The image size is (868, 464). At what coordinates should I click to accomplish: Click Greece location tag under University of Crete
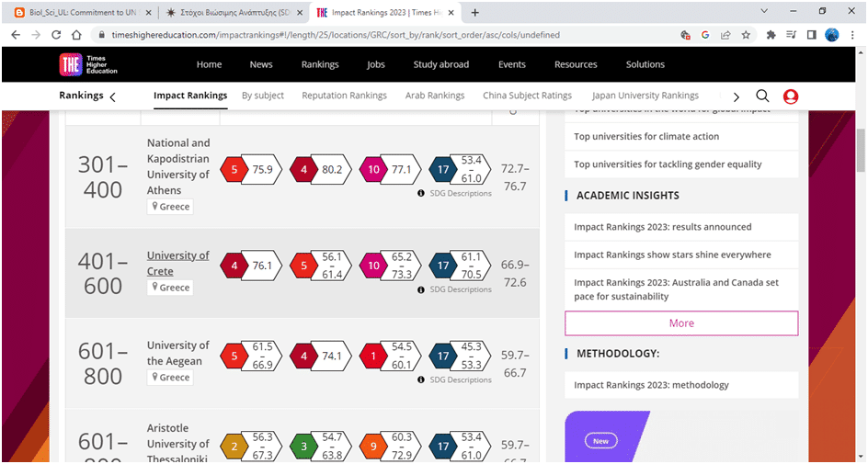pos(170,288)
